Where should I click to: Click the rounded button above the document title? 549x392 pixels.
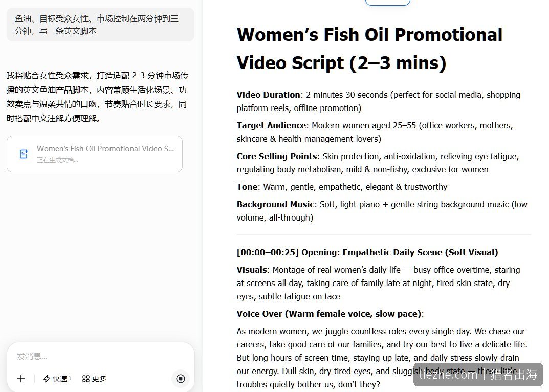[x=388, y=3]
